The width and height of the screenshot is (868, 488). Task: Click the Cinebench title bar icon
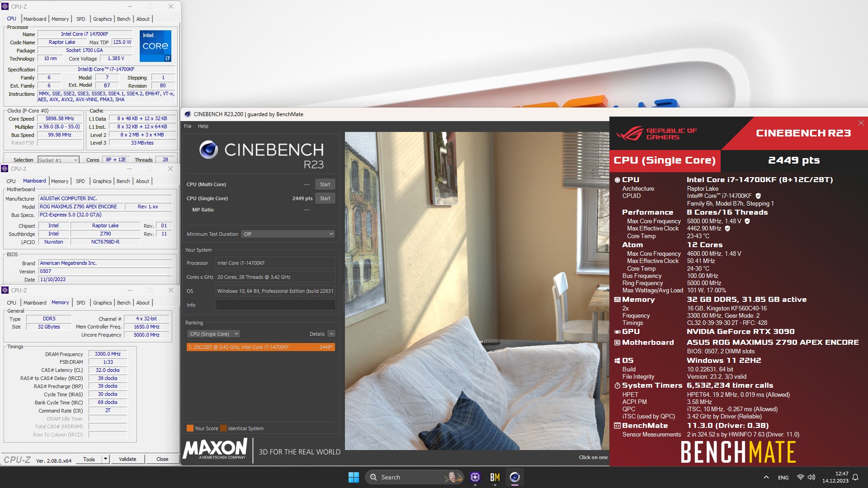pos(188,114)
